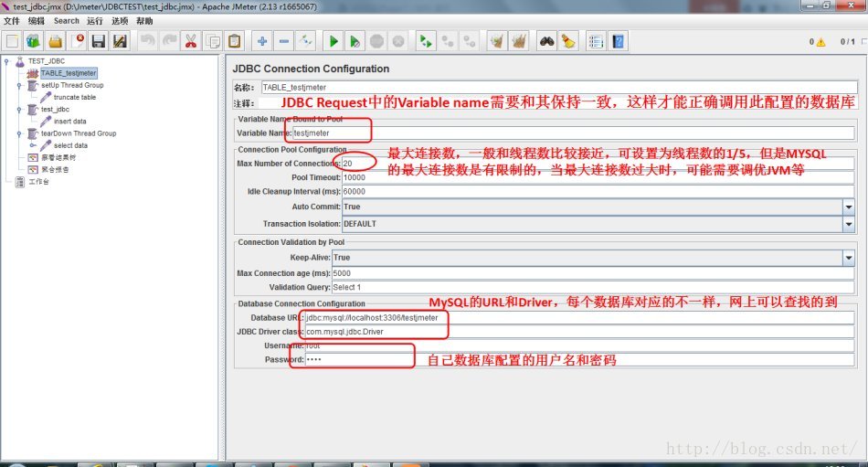Click the Pool Timeout field
Viewport: 868px width, 467px height.
pyautogui.click(x=598, y=177)
